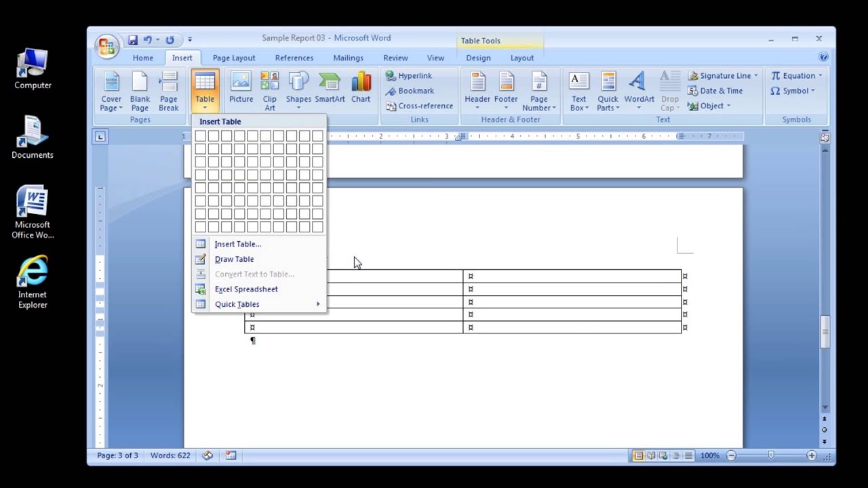Screen dimensions: 868x488
Task: Save document from Quick Access toolbar
Action: point(133,40)
